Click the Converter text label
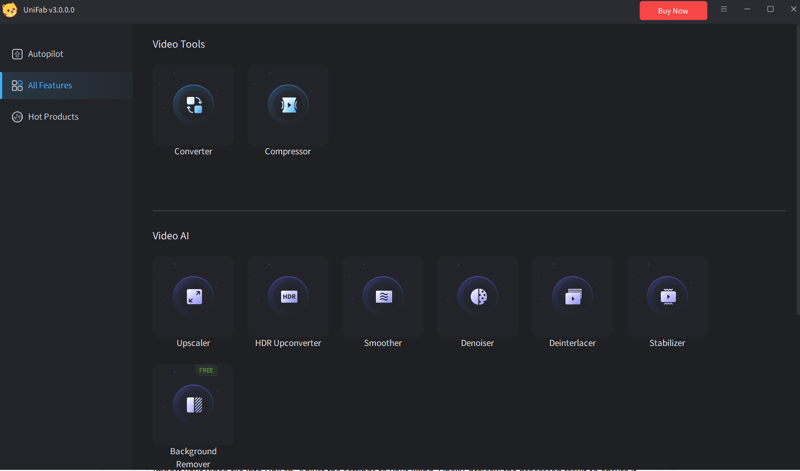This screenshot has height=471, width=800. click(193, 152)
